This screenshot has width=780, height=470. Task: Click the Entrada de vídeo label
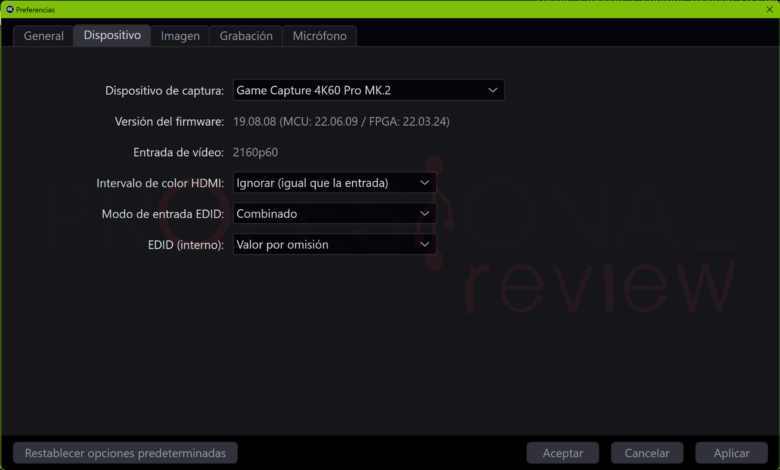click(x=178, y=152)
